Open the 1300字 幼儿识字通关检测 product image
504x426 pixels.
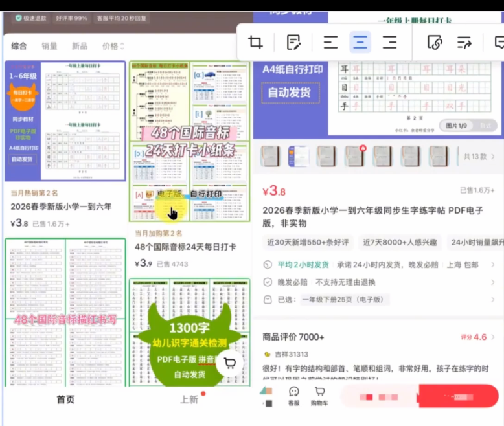(190, 332)
